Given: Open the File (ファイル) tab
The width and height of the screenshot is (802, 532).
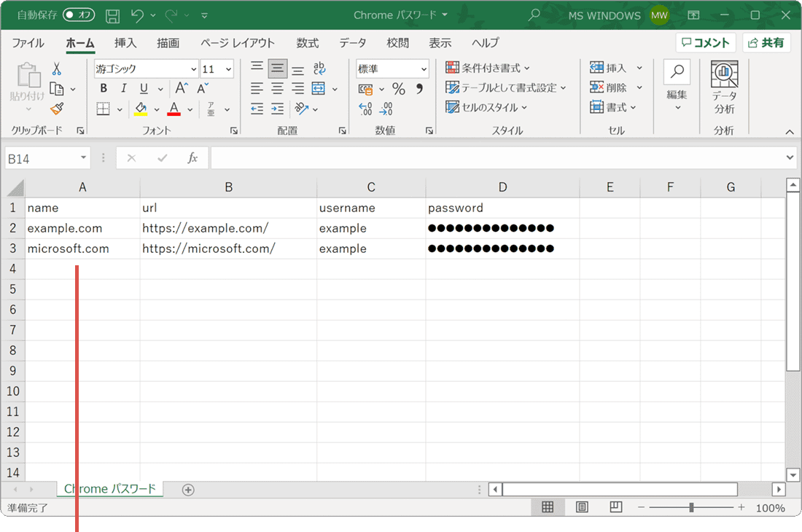Looking at the screenshot, I should (x=28, y=43).
